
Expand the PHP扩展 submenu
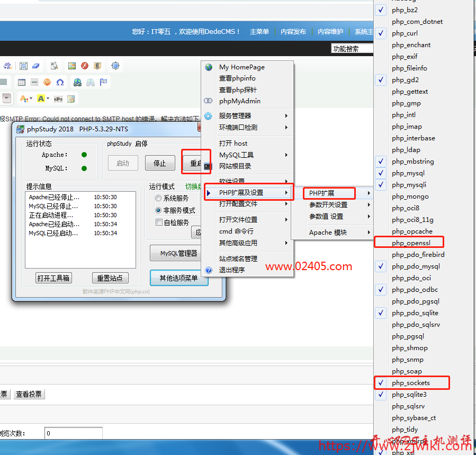tap(328, 192)
